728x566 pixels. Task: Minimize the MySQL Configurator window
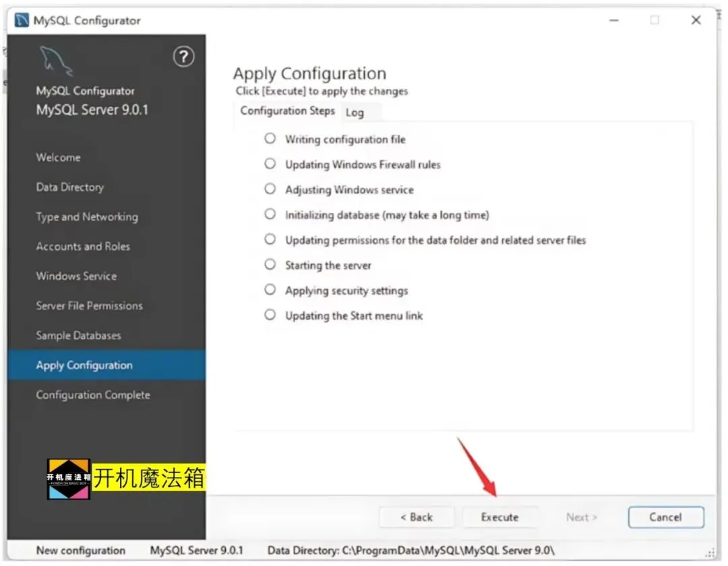click(614, 20)
